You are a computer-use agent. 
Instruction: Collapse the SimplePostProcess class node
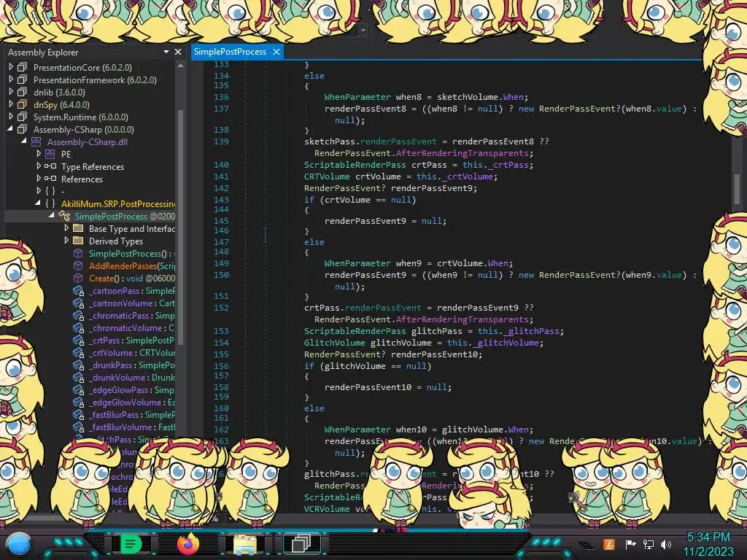(52, 216)
